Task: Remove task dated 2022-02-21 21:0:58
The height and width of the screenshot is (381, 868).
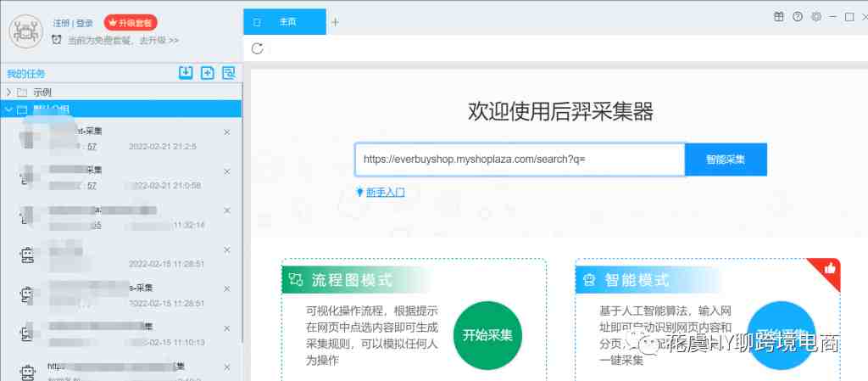Action: coord(226,171)
